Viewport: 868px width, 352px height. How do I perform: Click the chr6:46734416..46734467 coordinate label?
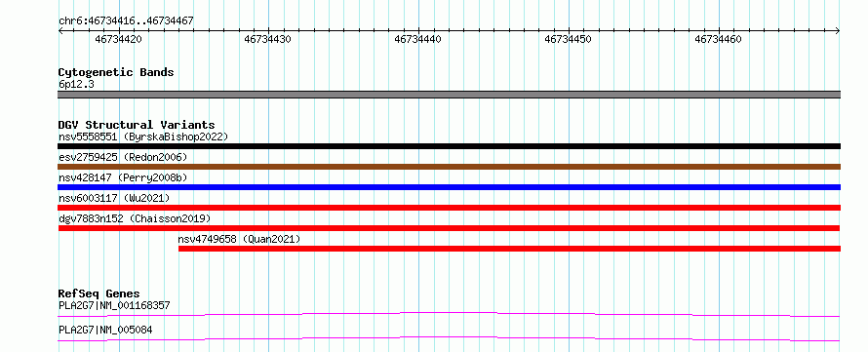(x=126, y=21)
